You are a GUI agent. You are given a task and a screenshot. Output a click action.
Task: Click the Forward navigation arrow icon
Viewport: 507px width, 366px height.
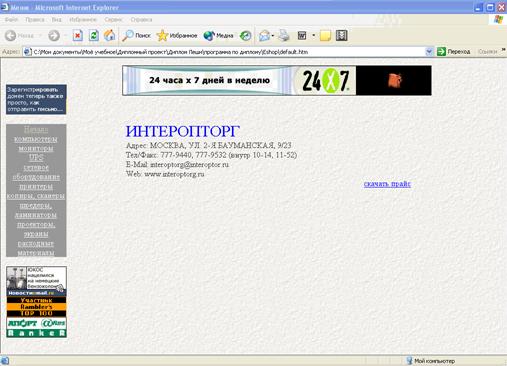pyautogui.click(x=54, y=35)
